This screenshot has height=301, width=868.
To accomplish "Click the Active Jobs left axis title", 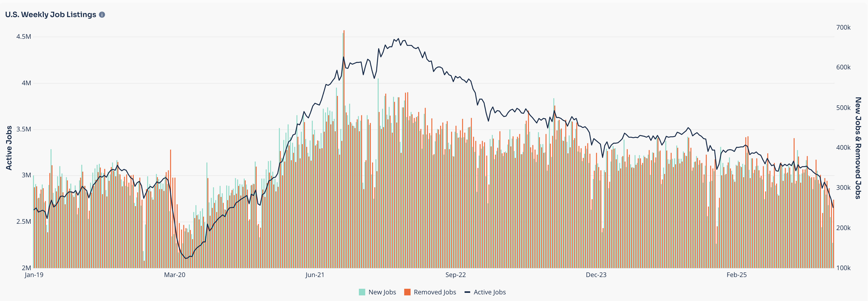I will tap(9, 148).
